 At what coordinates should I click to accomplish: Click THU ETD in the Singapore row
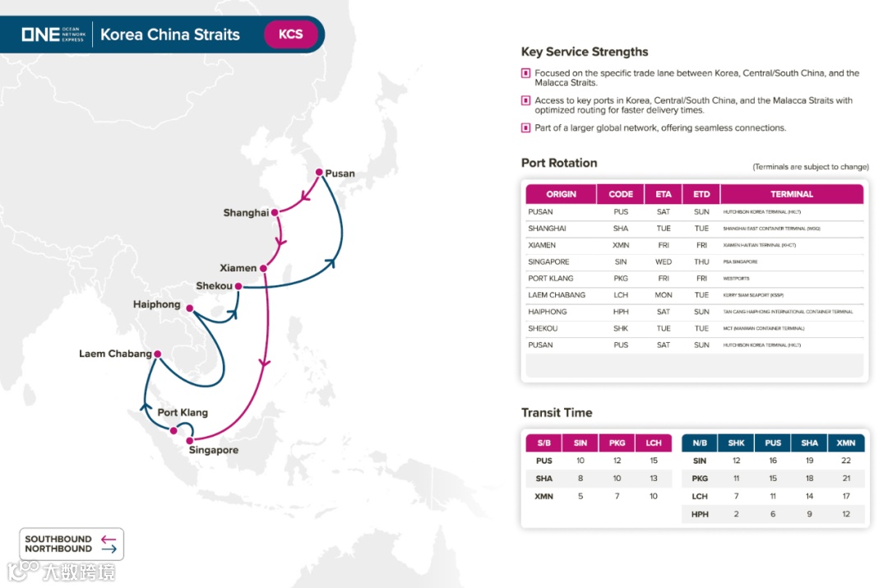point(701,262)
